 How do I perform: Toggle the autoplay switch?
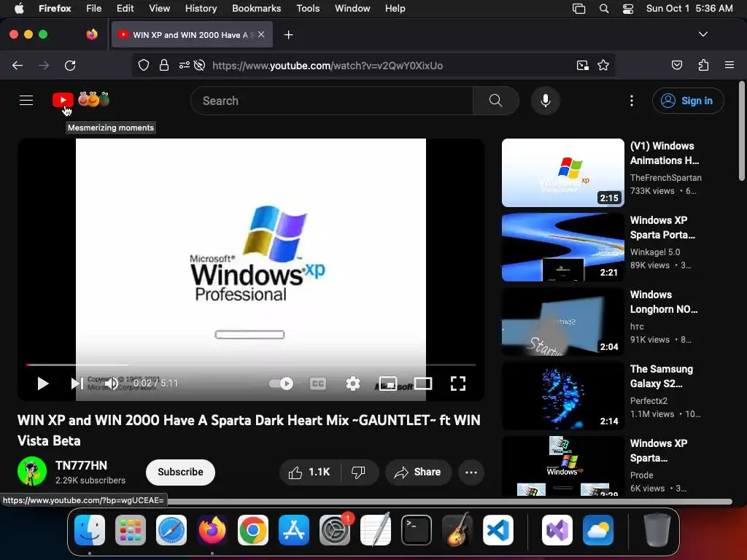click(x=281, y=384)
